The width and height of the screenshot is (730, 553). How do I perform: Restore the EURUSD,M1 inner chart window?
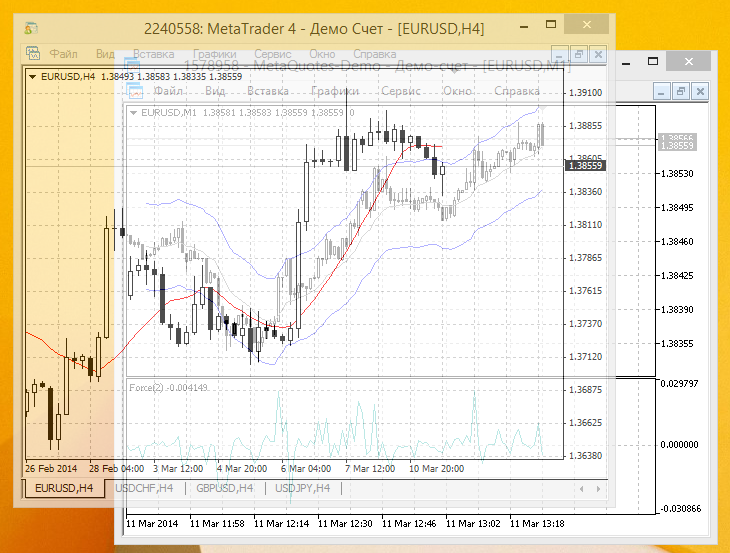click(681, 92)
